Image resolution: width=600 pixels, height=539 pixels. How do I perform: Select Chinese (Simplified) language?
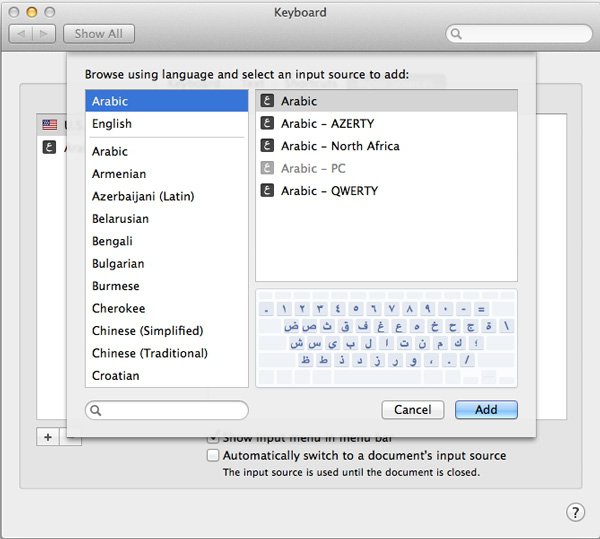pos(147,331)
